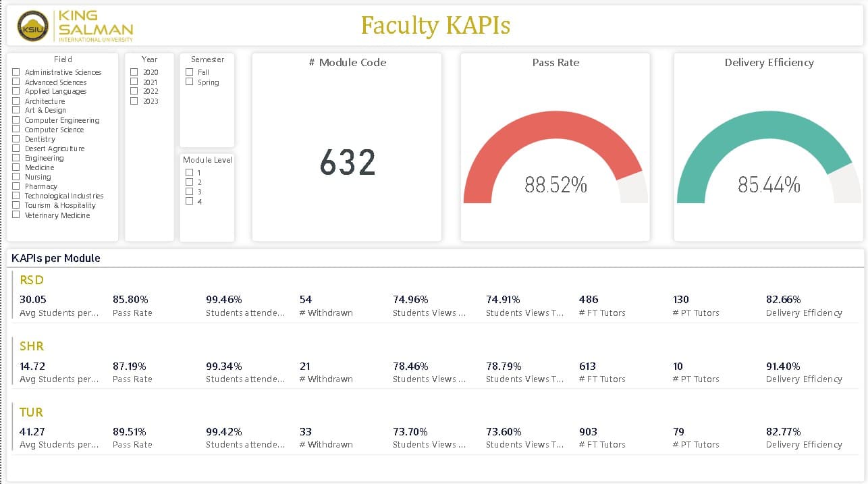Viewport: 868px width, 484px height.
Task: Tick Module Level 3 checkbox
Action: (190, 191)
